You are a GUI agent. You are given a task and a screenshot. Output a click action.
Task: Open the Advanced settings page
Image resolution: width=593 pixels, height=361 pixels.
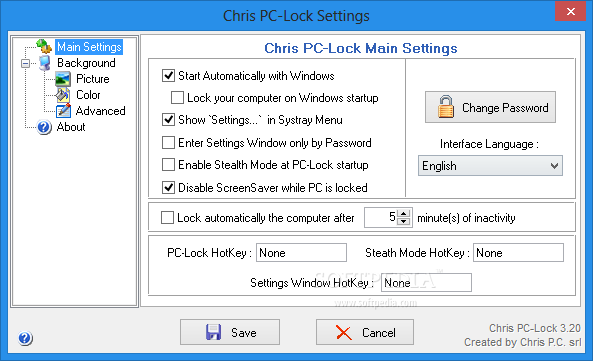point(100,111)
